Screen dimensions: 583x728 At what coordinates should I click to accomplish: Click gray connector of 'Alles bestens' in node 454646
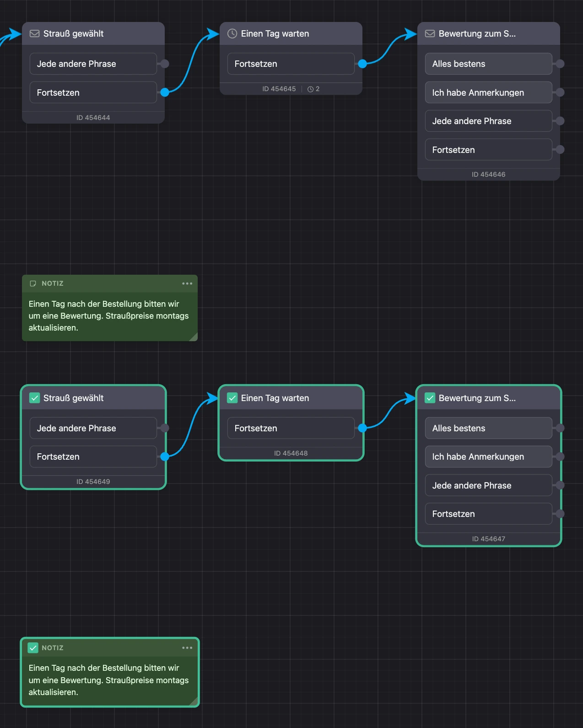pyautogui.click(x=560, y=64)
